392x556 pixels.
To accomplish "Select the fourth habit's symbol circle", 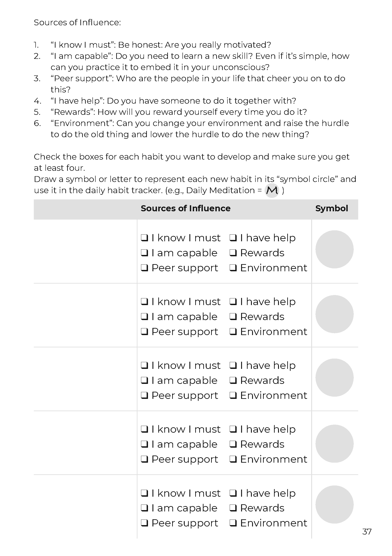I will click(x=334, y=444).
